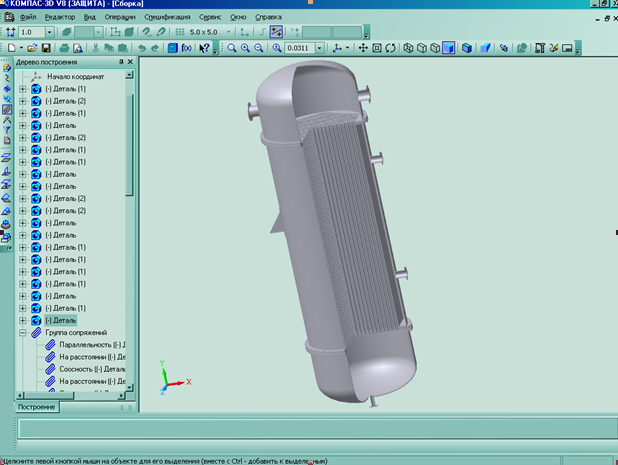This screenshot has width=618, height=465.
Task: Open the grid step 5.0 x 5.0 dropdown
Action: (x=229, y=32)
